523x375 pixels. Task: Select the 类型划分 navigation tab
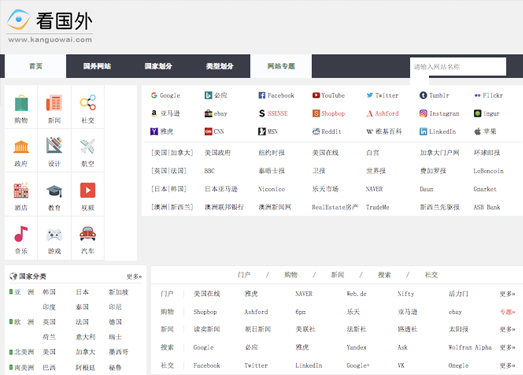(x=219, y=66)
